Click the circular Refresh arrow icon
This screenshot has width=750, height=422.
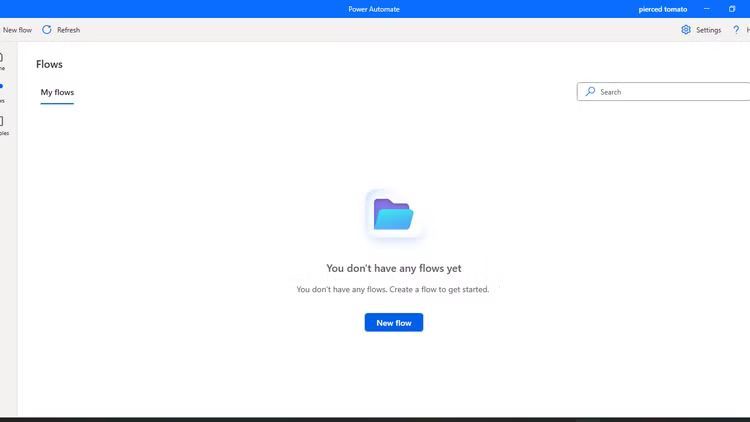[x=47, y=30]
